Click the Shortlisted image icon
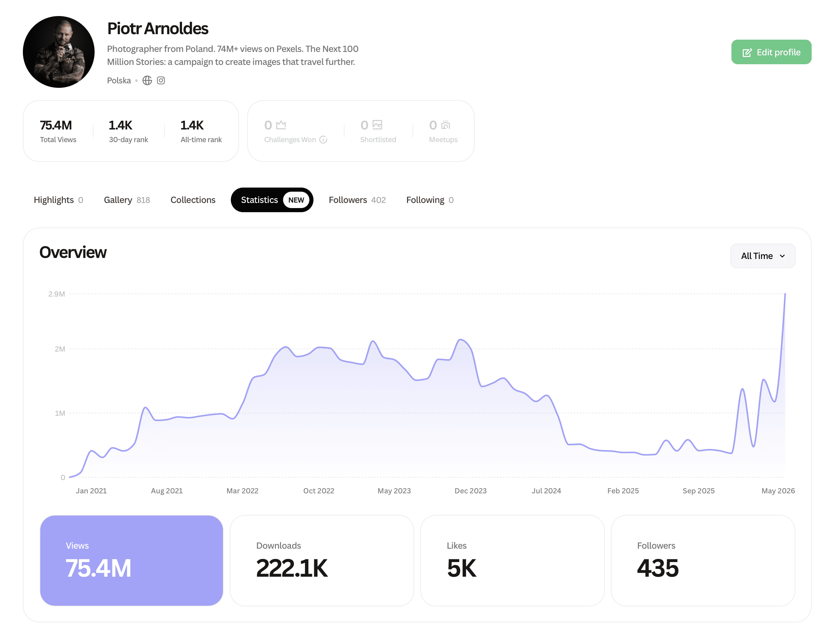The height and width of the screenshot is (630, 840). (377, 125)
